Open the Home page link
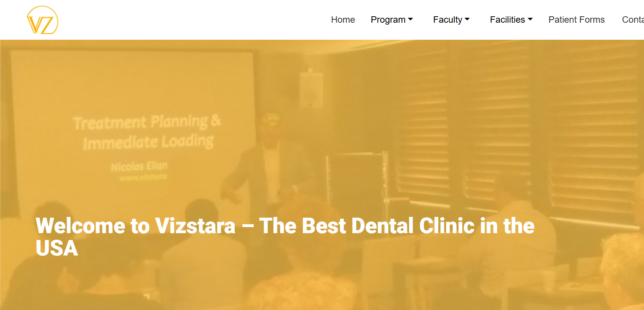This screenshot has height=310, width=644. pyautogui.click(x=343, y=20)
